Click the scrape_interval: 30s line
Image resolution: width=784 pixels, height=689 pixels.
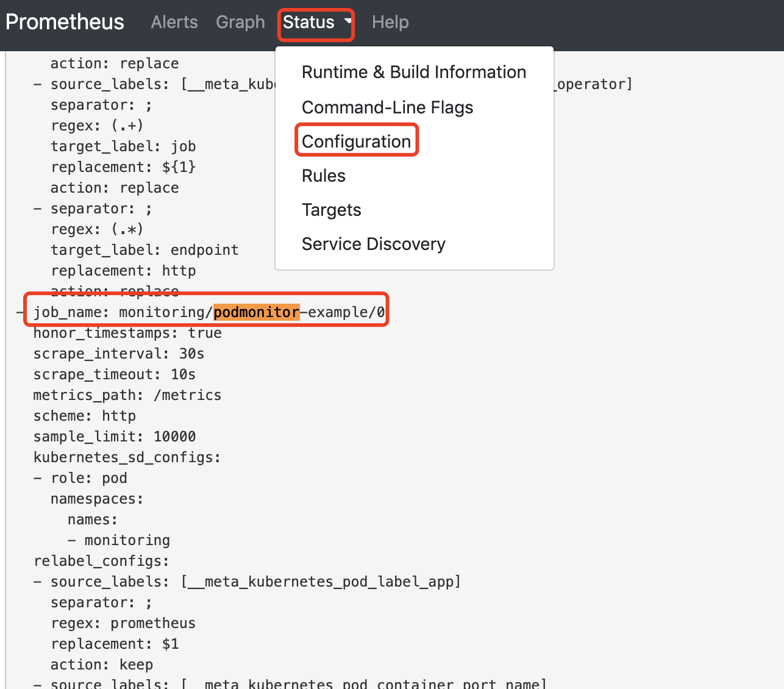(118, 354)
